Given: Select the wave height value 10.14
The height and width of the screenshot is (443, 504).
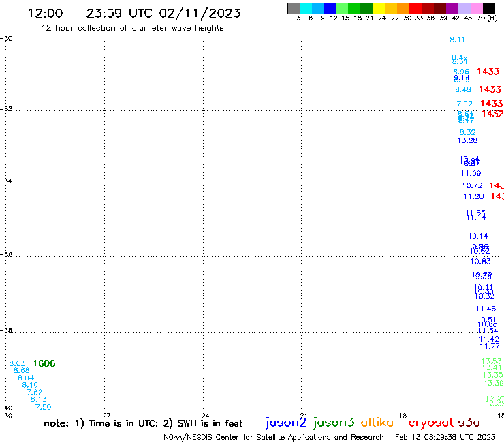Looking at the screenshot, I should tap(478, 236).
